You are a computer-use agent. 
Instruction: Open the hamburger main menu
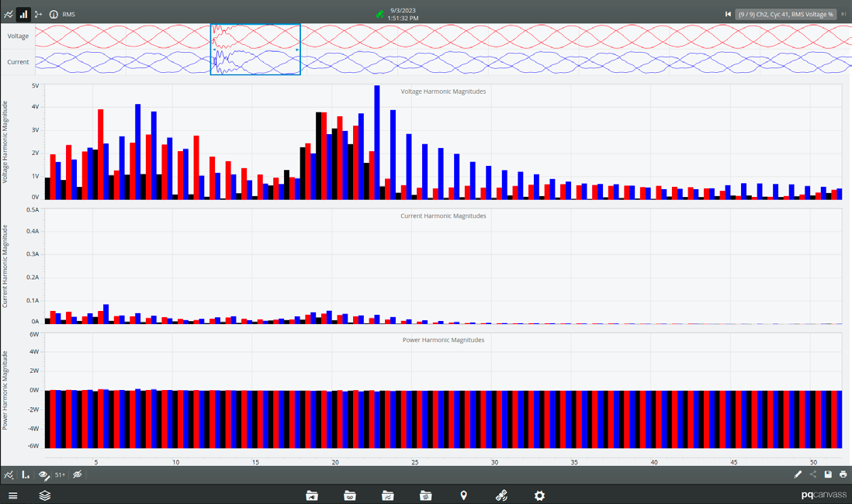point(12,495)
